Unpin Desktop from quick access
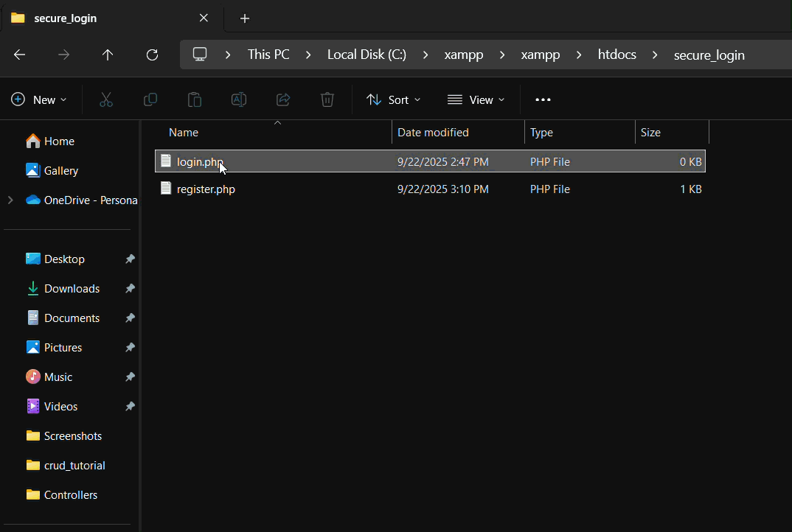The image size is (792, 532). 130,259
